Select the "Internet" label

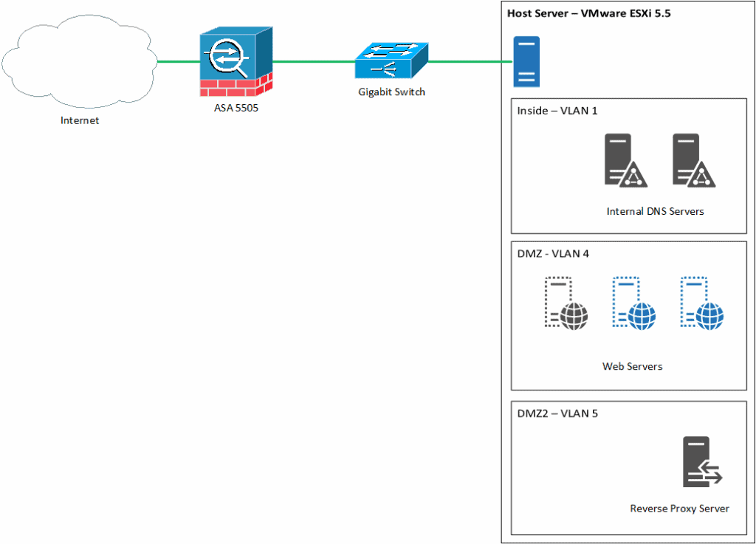coord(80,120)
